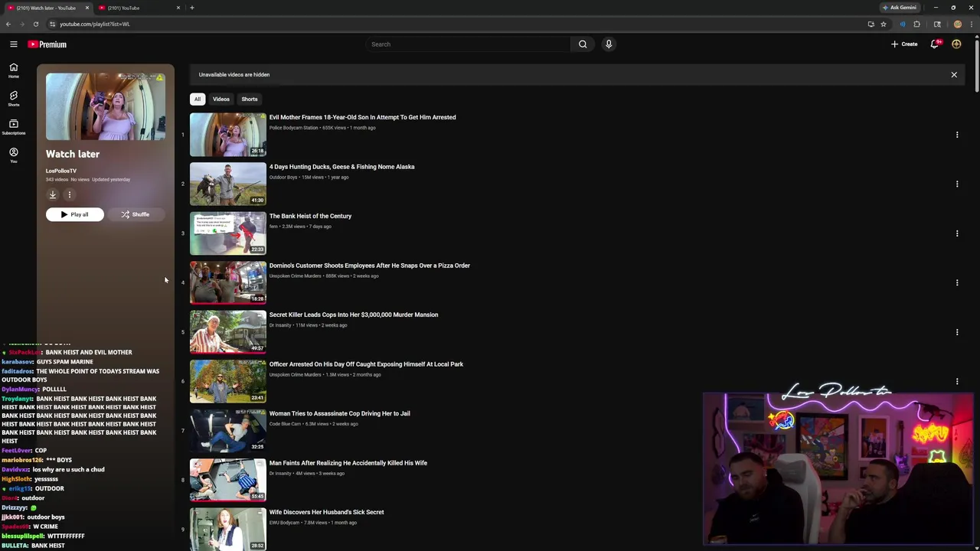The image size is (980, 551).
Task: Download the Watch later playlist
Action: (53, 194)
